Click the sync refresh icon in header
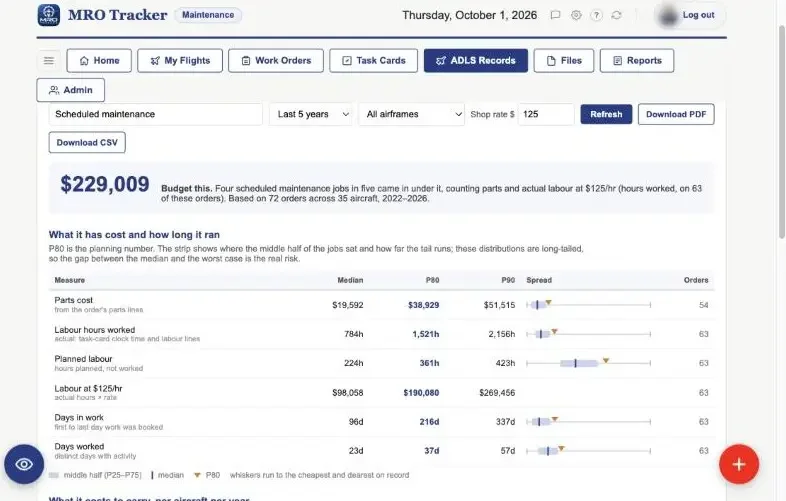Image resolution: width=786 pixels, height=501 pixels. pos(617,15)
